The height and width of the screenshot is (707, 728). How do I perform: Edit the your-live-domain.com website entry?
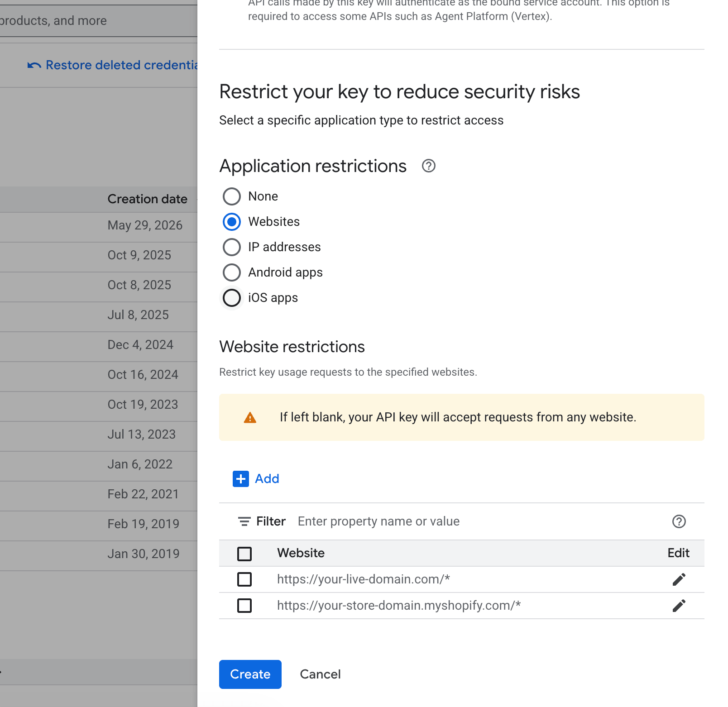pyautogui.click(x=679, y=579)
